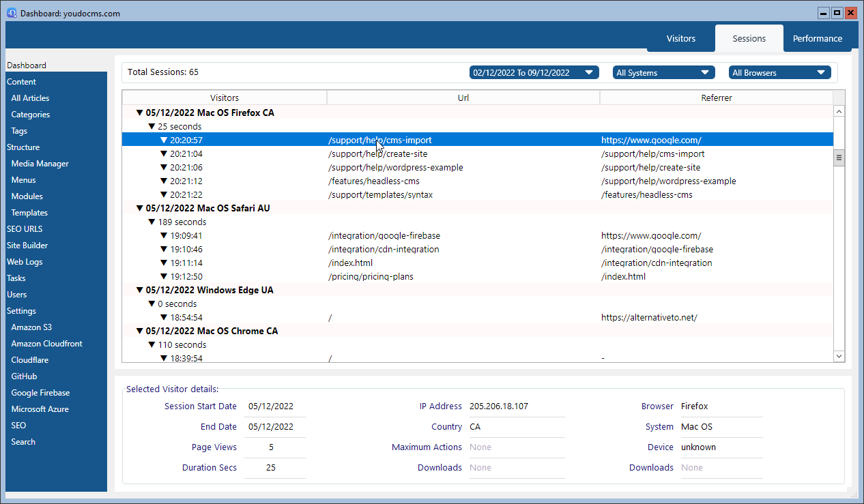Image resolution: width=864 pixels, height=504 pixels.
Task: Expand triangle beside the 20:21:04 entry
Action: (164, 154)
